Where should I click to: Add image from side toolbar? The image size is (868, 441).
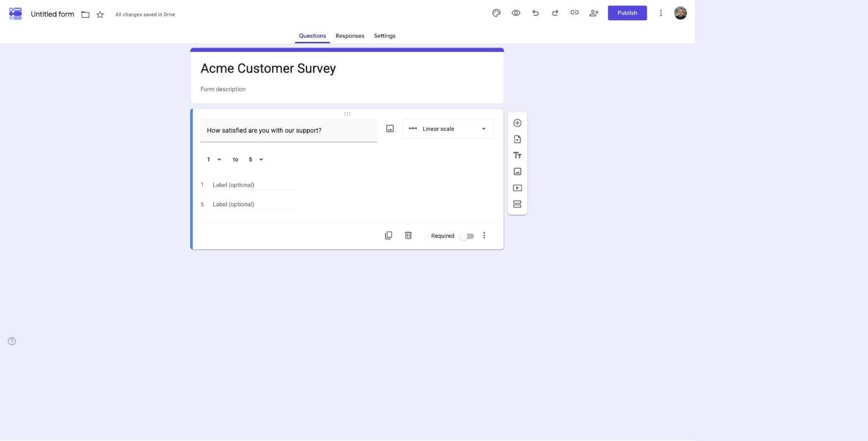click(x=518, y=172)
